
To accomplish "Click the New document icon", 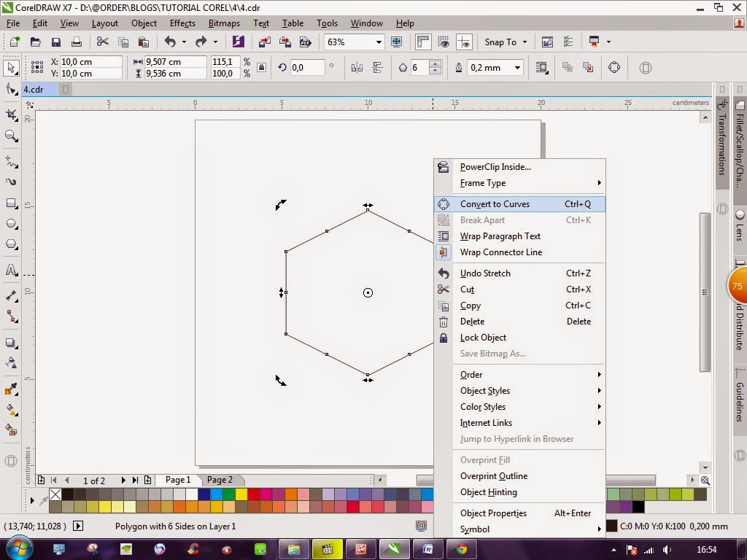I will point(15,42).
